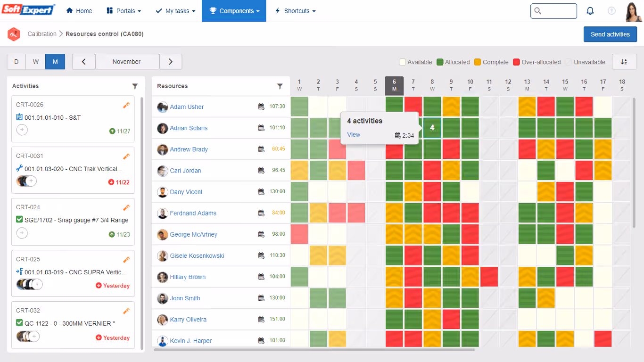The height and width of the screenshot is (362, 644).
Task: Open Ferdnand Adams resource link
Action: (193, 213)
